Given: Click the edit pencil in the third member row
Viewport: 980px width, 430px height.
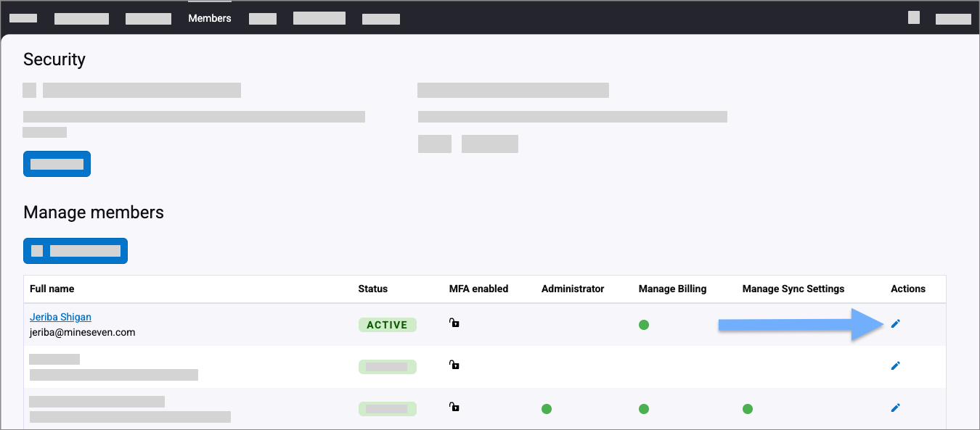Looking at the screenshot, I should coord(895,408).
